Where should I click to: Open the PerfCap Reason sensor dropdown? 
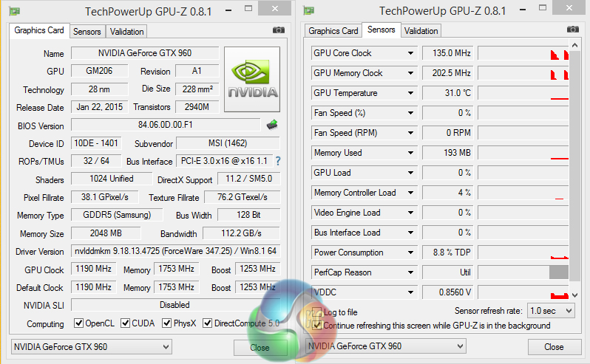click(x=410, y=272)
